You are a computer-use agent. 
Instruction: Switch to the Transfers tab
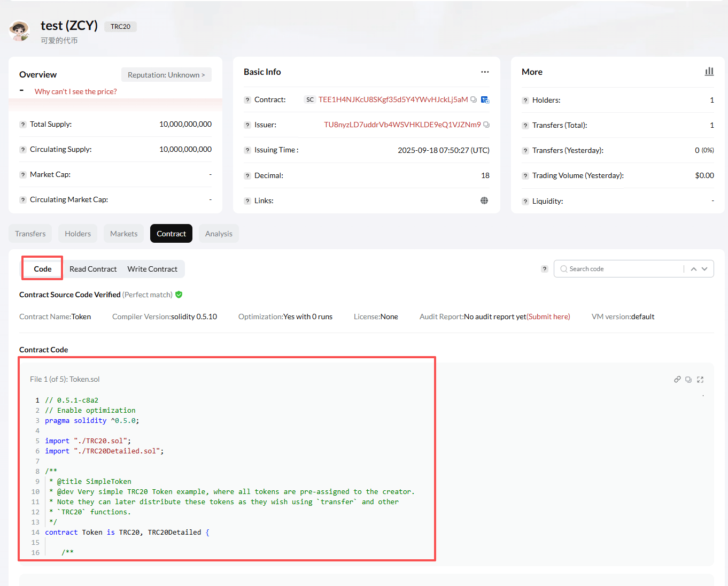click(x=30, y=234)
